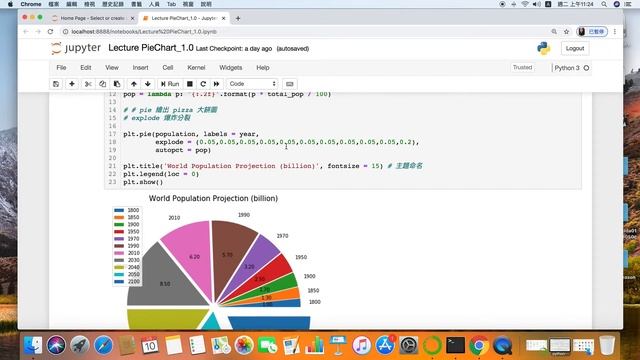
Task: Open the command palette keyboard icon
Action: [289, 84]
